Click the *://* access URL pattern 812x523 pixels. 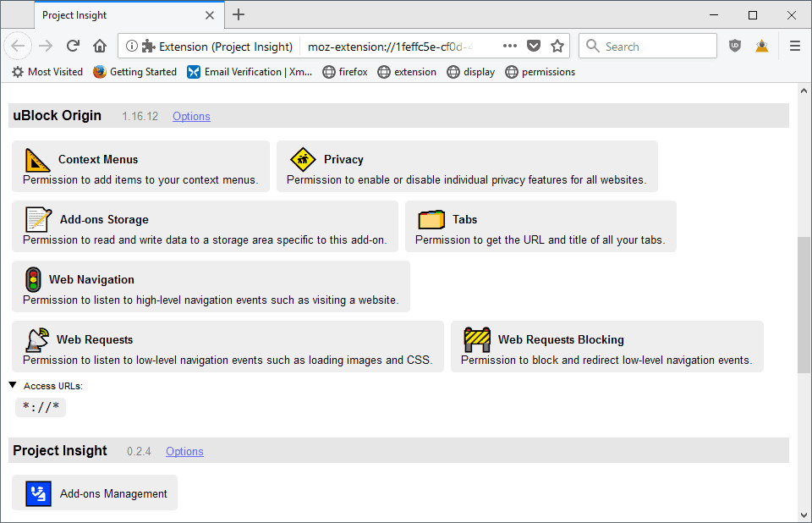(x=41, y=407)
